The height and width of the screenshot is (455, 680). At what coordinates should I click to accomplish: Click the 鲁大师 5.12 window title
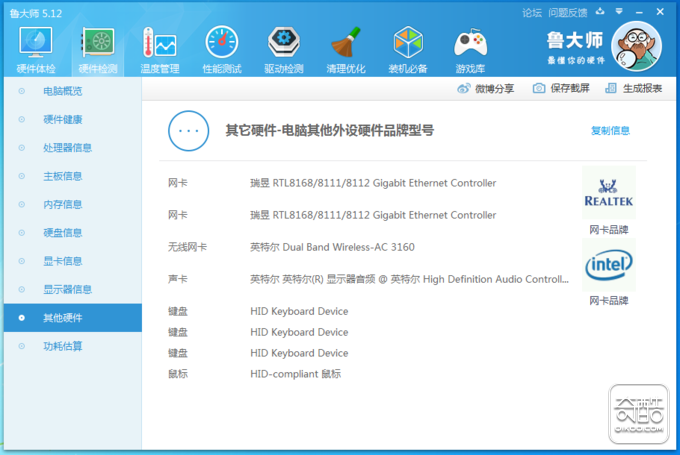point(36,13)
